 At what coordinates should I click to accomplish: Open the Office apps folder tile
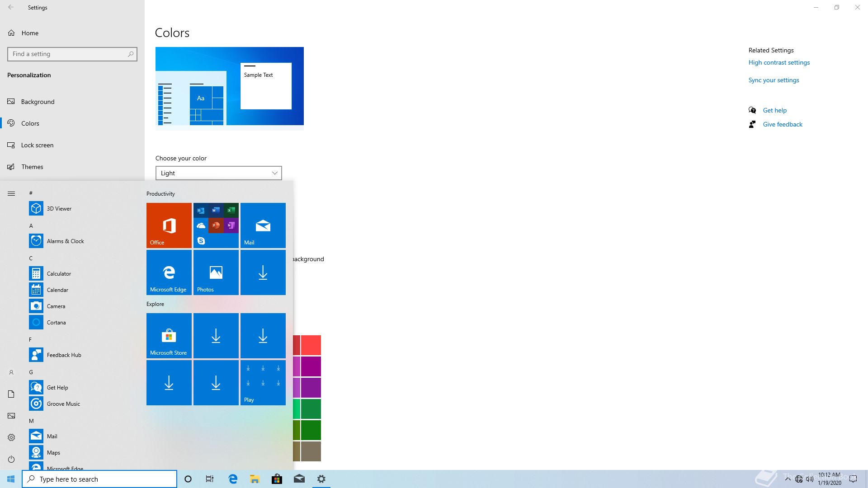coord(216,225)
